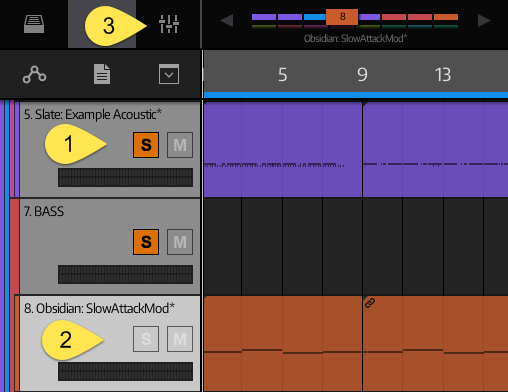Screen dimensions: 508x392
Task: Select the blue track in overview strip
Action: [315, 17]
